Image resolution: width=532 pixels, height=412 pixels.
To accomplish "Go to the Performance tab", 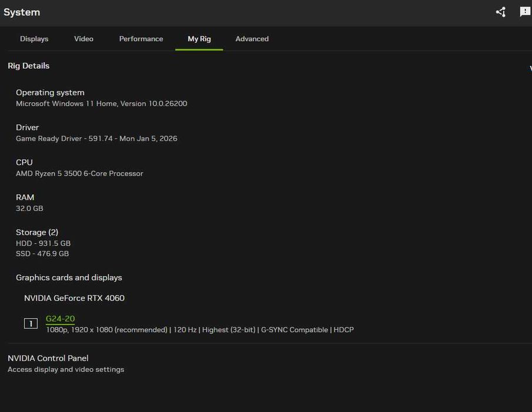I will (x=141, y=39).
